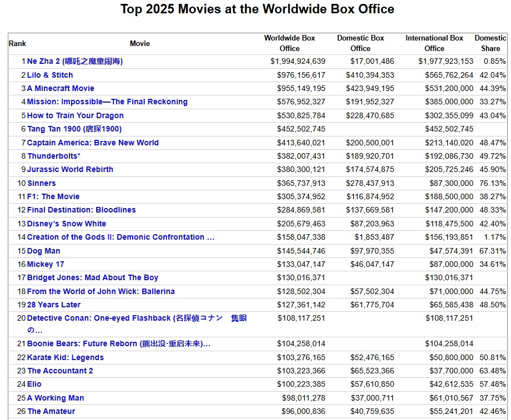
Task: Click The Amateur domestic share 42.46%
Action: [x=493, y=411]
